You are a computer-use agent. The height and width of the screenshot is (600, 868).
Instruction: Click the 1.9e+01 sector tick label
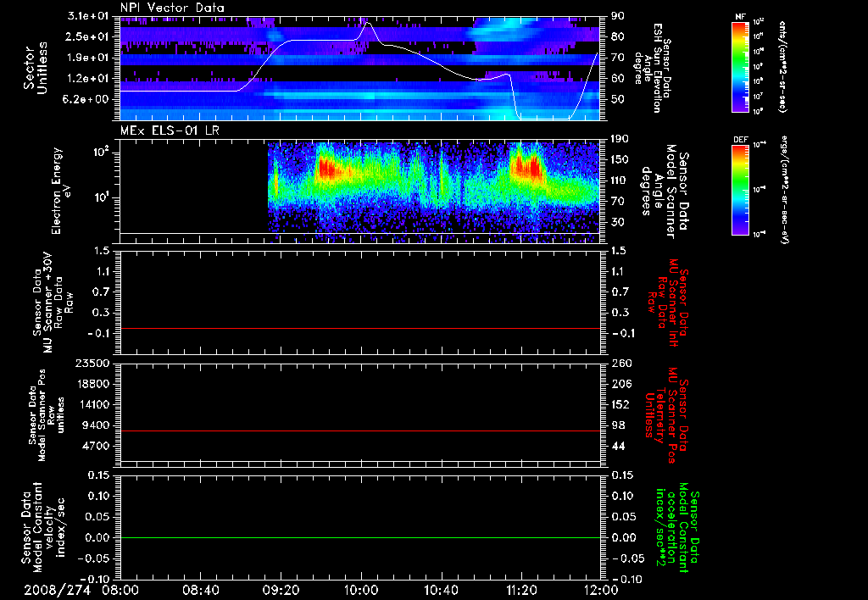pyautogui.click(x=88, y=58)
